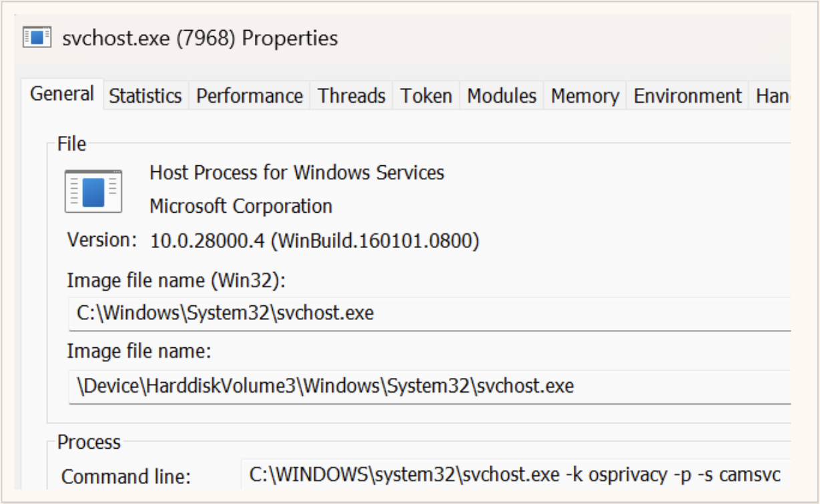This screenshot has height=504, width=820.
Task: Switch to the Performance tab
Action: pyautogui.click(x=250, y=96)
